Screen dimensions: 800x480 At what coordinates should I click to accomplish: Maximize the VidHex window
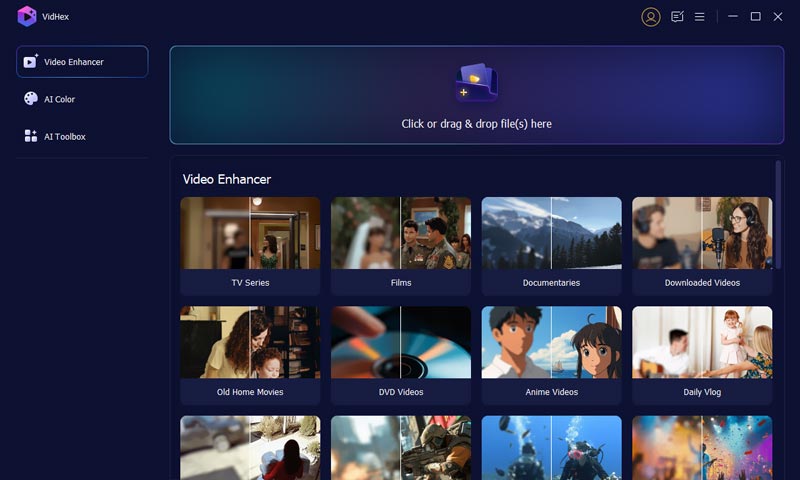coord(756,16)
